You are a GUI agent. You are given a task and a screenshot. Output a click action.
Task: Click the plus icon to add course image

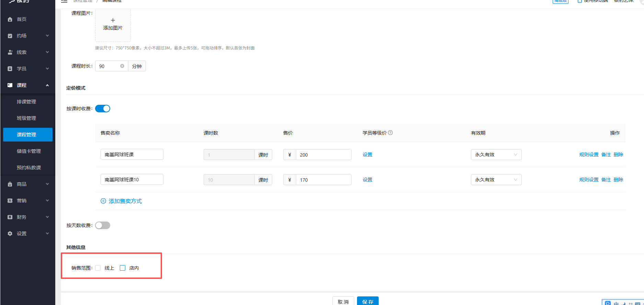[113, 21]
